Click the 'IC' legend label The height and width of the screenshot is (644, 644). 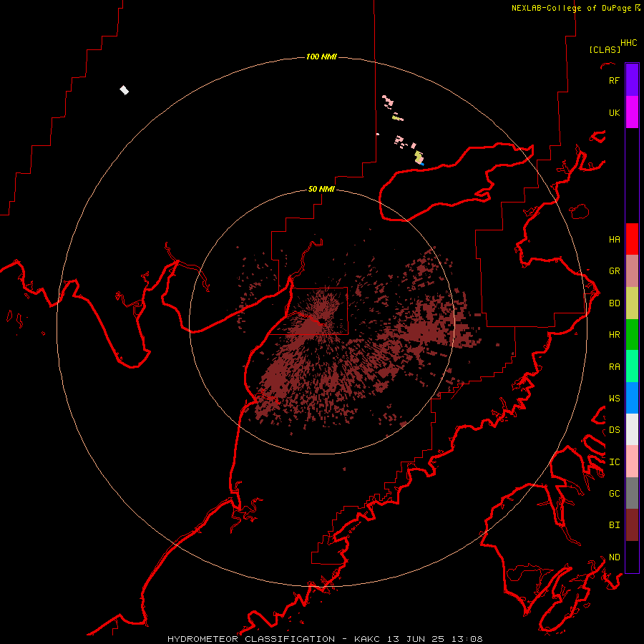coord(615,462)
